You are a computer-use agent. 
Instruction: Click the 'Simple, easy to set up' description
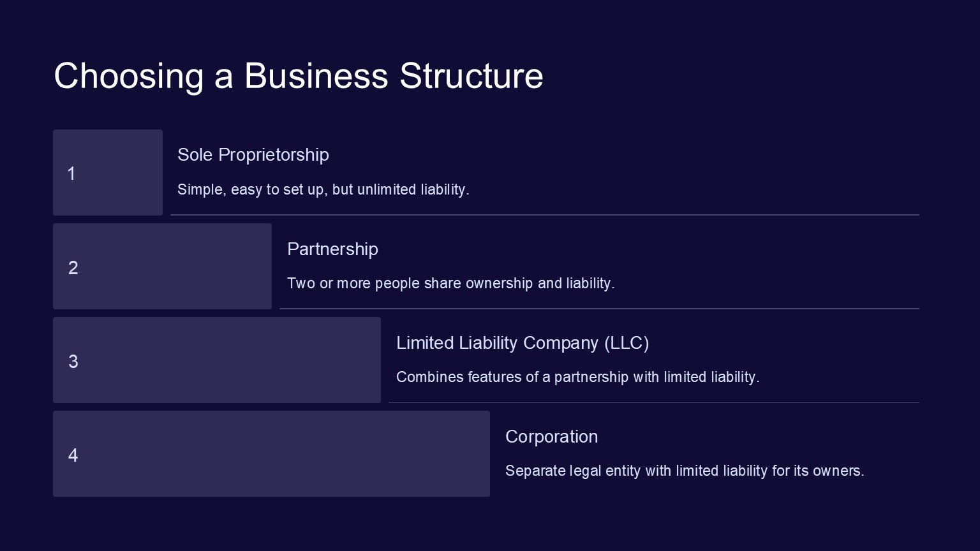click(323, 189)
